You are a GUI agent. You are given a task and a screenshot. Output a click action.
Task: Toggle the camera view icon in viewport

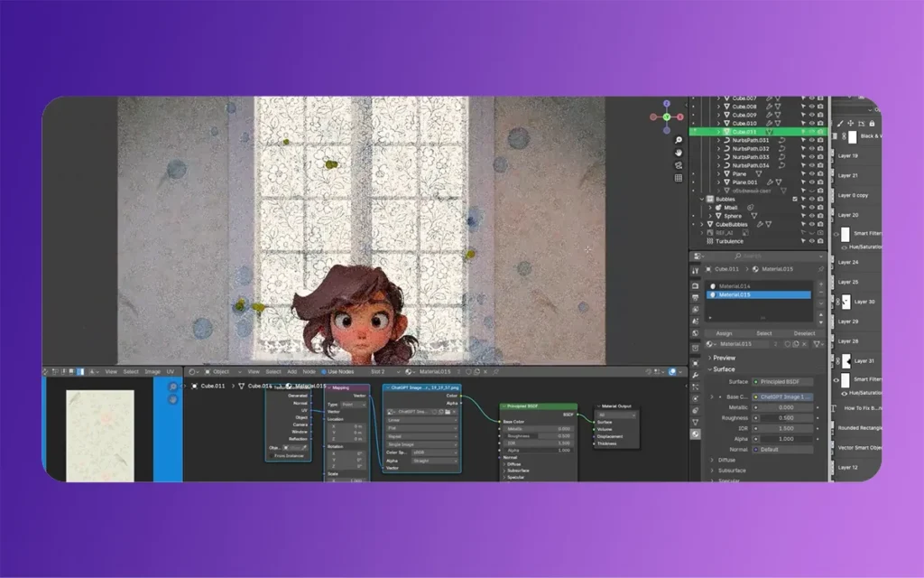[x=679, y=165]
